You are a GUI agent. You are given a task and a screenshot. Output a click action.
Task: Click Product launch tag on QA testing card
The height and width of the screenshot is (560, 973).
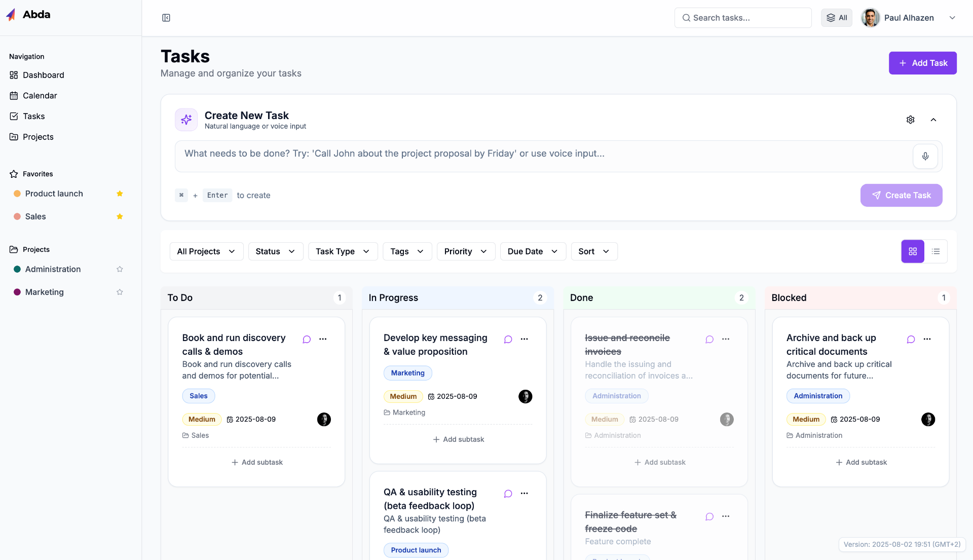pos(416,550)
